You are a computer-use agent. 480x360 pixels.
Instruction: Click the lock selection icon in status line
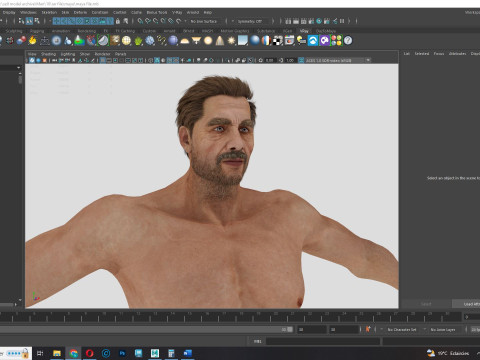coord(118,21)
